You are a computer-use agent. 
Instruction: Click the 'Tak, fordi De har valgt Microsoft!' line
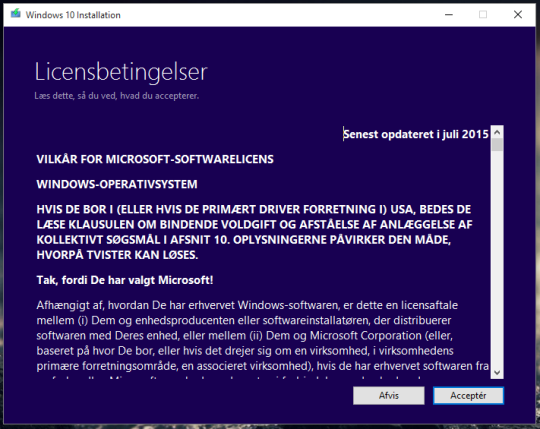[125, 280]
